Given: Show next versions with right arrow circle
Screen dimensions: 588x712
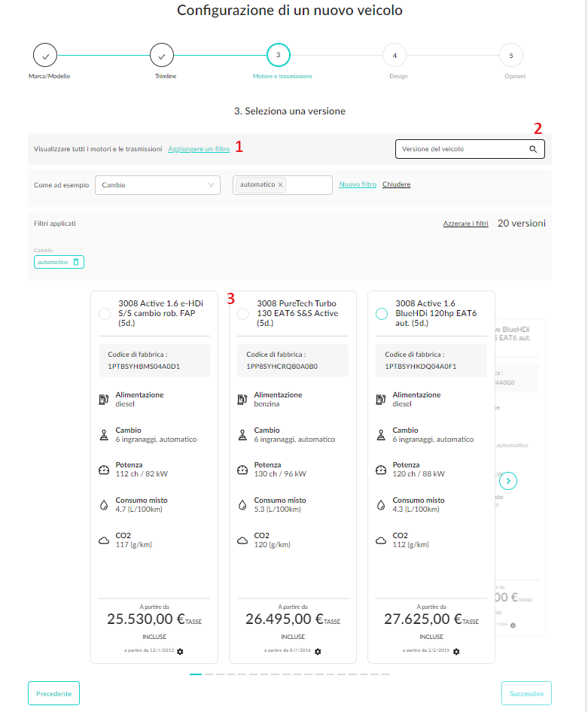Looking at the screenshot, I should click(x=508, y=480).
